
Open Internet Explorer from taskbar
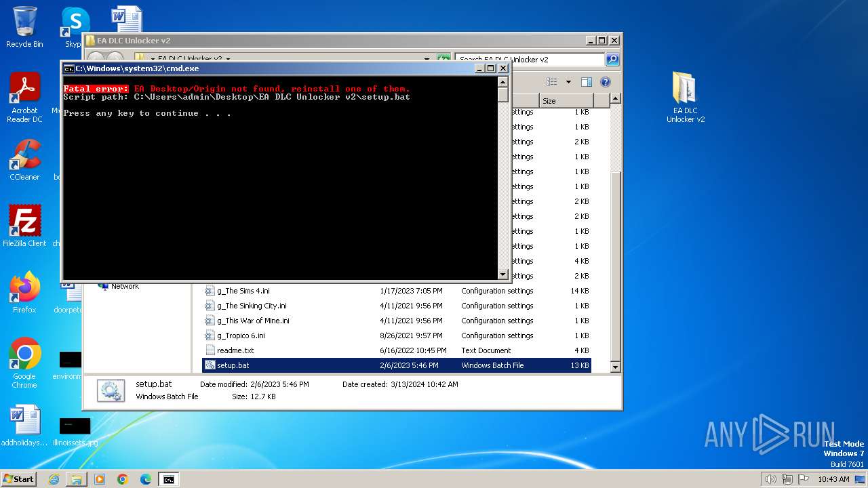54,479
